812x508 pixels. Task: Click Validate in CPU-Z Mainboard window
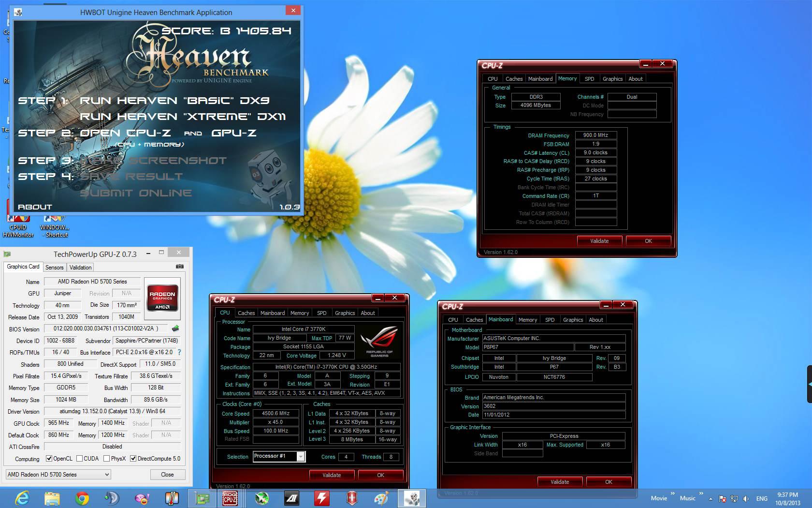point(560,482)
